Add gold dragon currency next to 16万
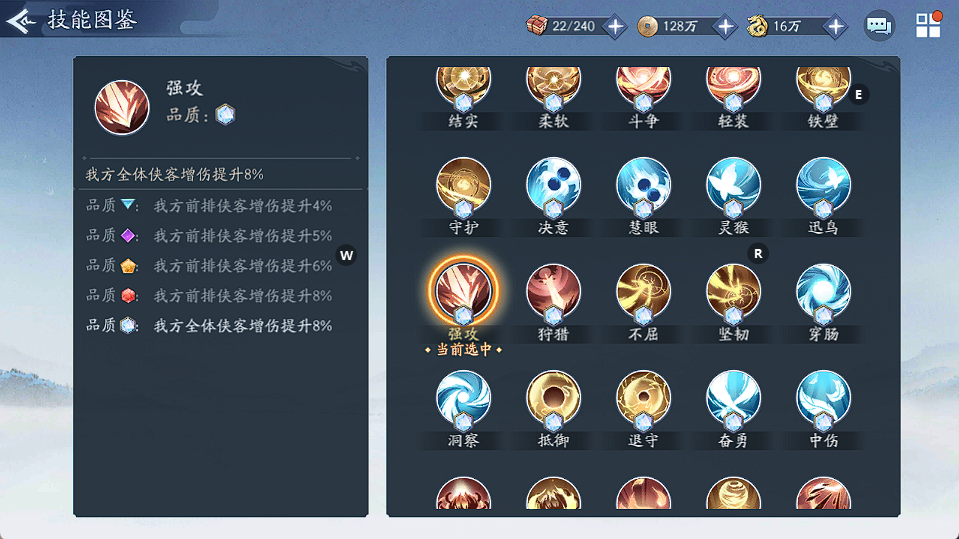The height and width of the screenshot is (539, 959). (835, 26)
